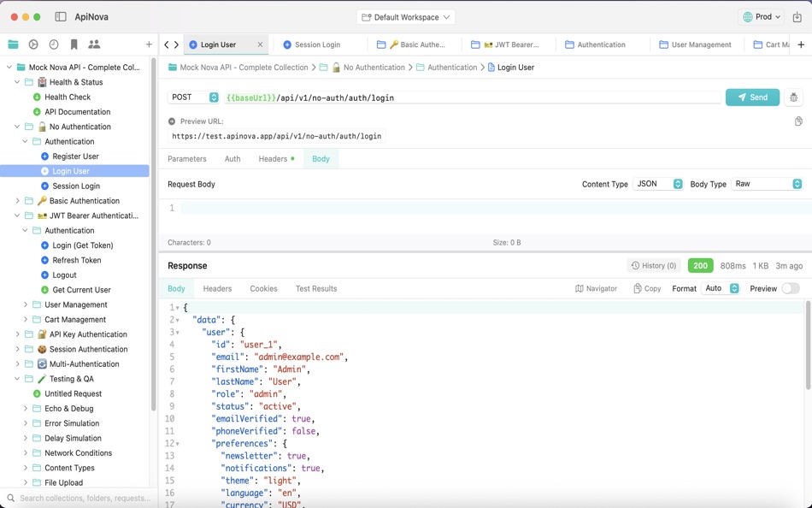
Task: Open the Untitled Request item
Action: [x=73, y=394]
